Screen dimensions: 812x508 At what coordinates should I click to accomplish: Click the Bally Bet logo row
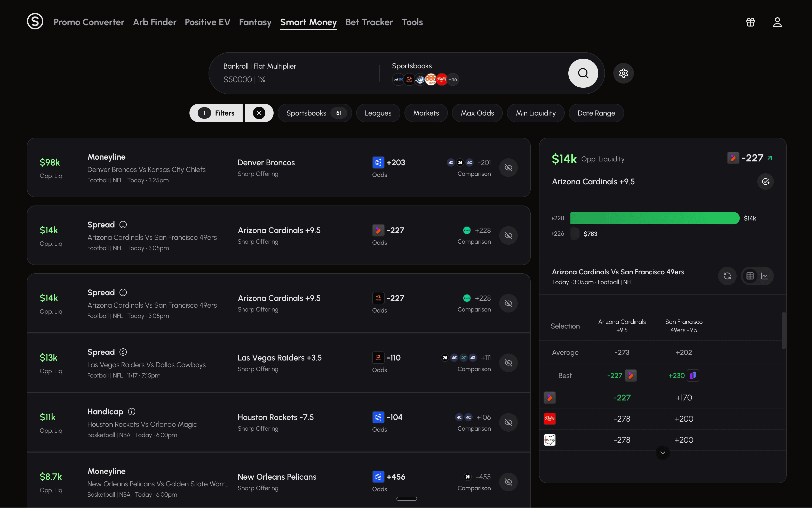pos(550,419)
